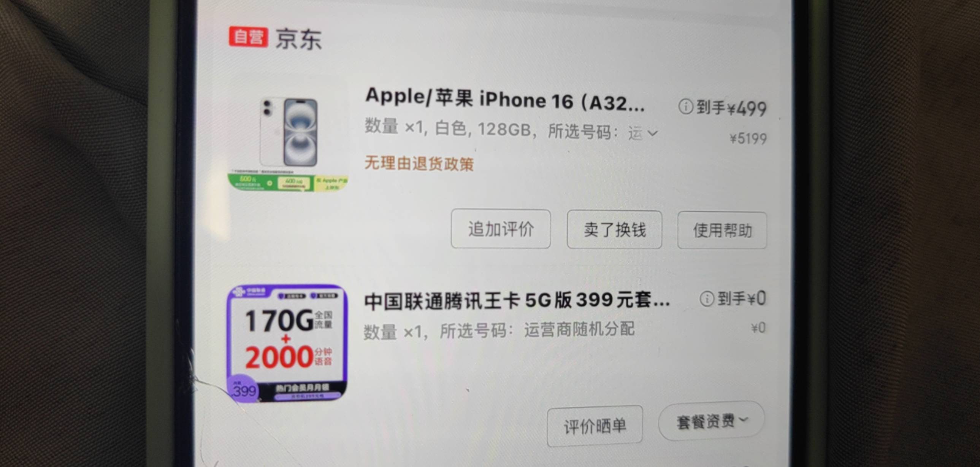The width and height of the screenshot is (980, 467).
Task: Open 使用帮助 for the iPhone order
Action: coord(722,230)
